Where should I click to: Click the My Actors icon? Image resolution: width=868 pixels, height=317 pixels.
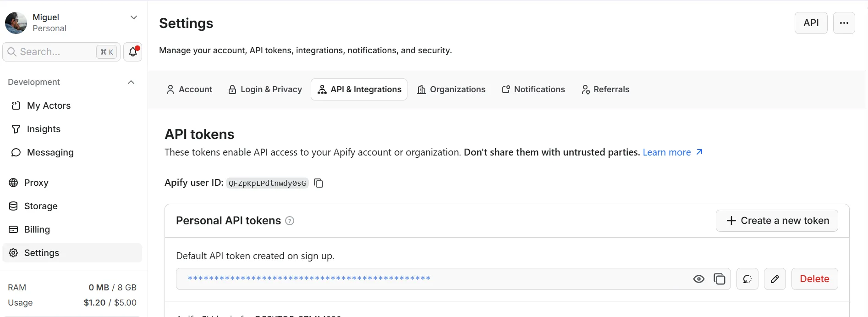[x=16, y=106]
